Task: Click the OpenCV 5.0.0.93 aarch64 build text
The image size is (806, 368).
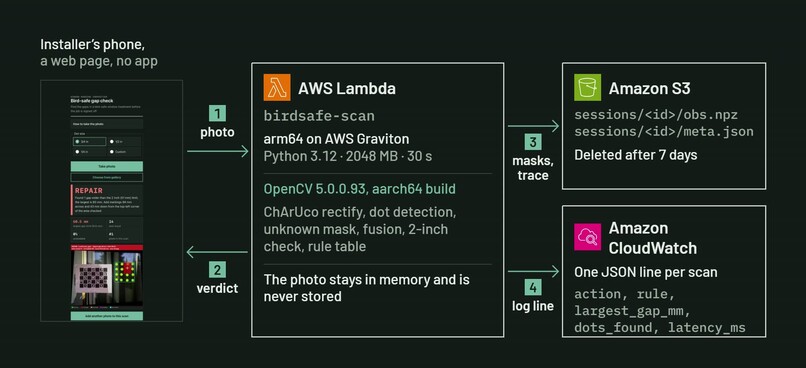Action: point(359,189)
